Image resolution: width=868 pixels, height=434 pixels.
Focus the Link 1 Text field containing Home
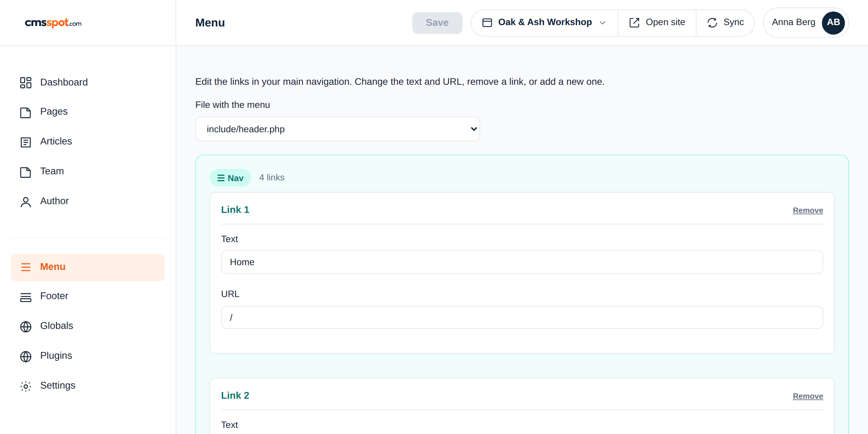coord(522,262)
